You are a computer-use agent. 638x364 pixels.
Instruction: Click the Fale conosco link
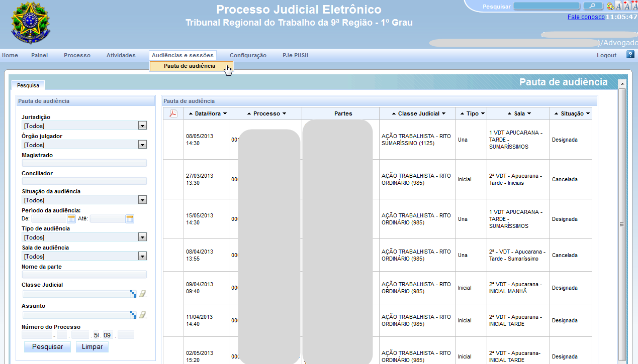pyautogui.click(x=586, y=17)
